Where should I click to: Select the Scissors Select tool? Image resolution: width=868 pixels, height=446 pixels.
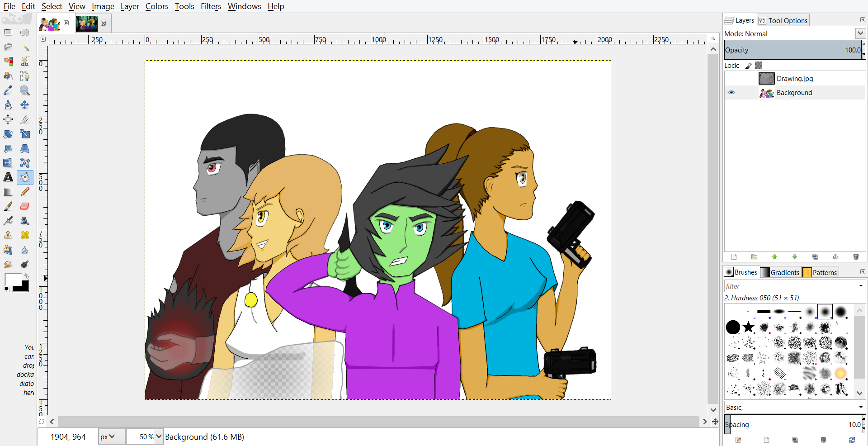24,62
